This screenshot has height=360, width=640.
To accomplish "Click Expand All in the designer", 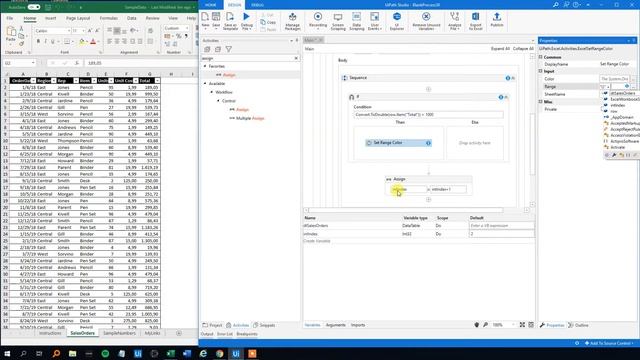I will coord(500,49).
